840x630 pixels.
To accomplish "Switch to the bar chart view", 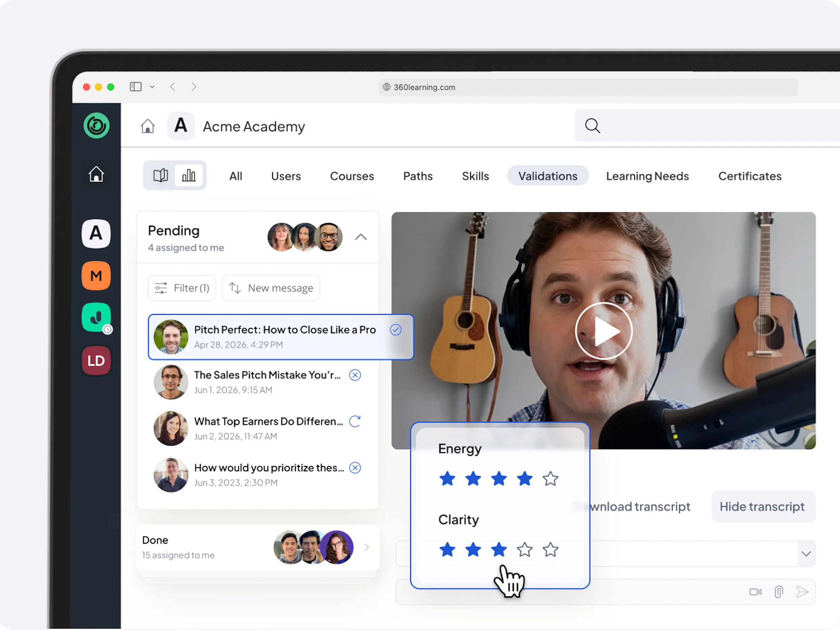I will point(189,175).
